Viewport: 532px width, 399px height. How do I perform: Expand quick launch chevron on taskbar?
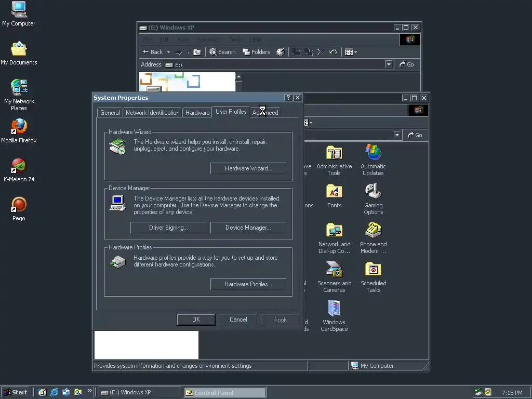(x=89, y=391)
